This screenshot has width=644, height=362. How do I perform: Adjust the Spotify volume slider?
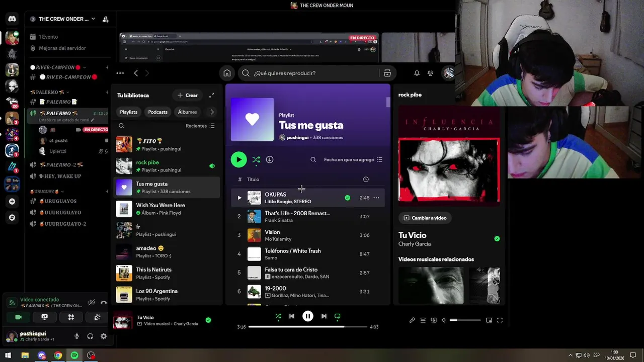(x=465, y=320)
